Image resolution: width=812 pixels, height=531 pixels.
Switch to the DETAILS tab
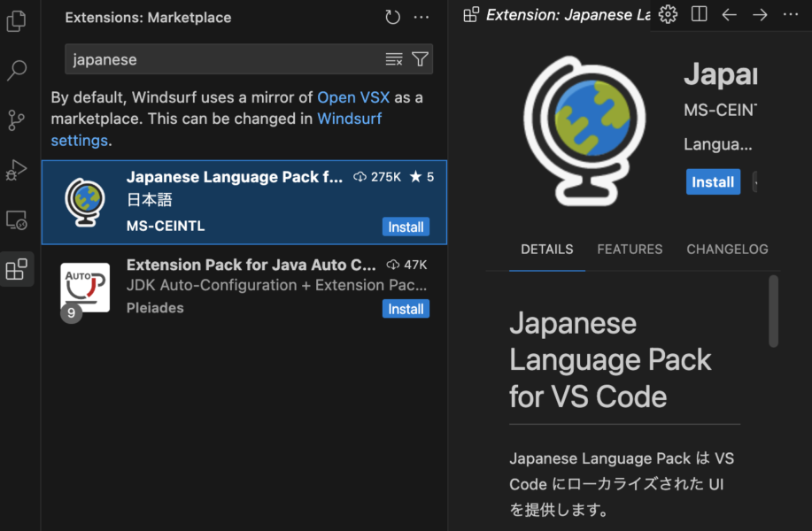[547, 250]
